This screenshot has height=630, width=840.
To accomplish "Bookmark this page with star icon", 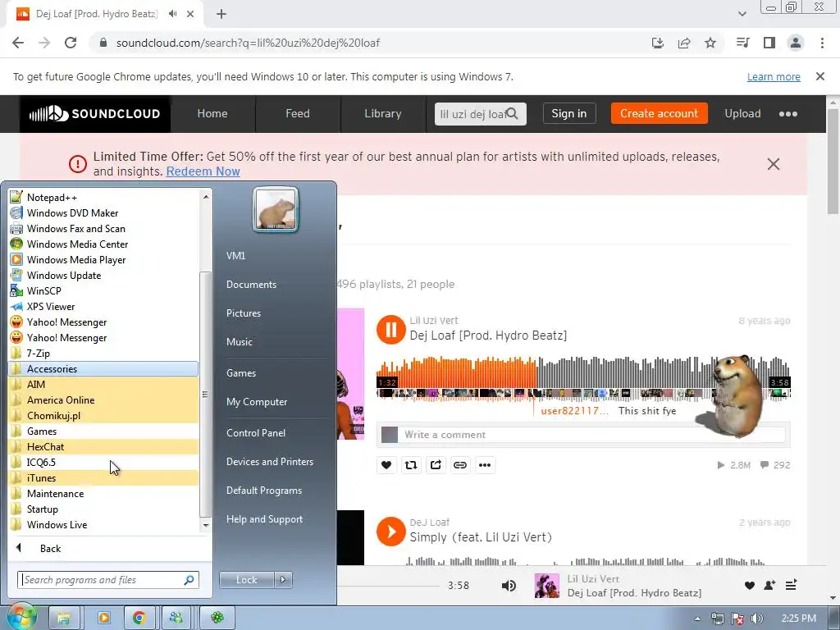I will [710, 43].
